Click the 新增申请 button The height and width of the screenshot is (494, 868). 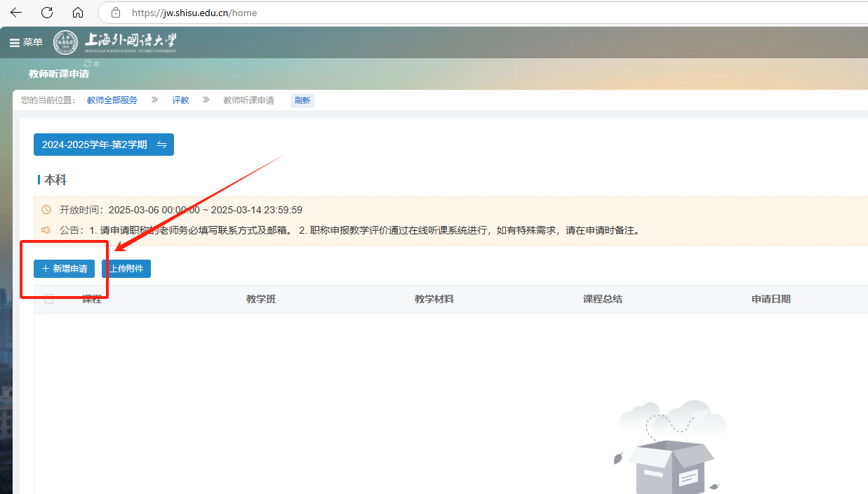tap(64, 269)
